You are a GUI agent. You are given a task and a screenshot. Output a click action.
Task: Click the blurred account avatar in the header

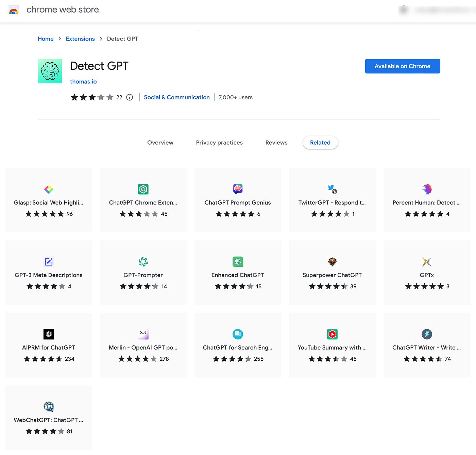(x=404, y=10)
